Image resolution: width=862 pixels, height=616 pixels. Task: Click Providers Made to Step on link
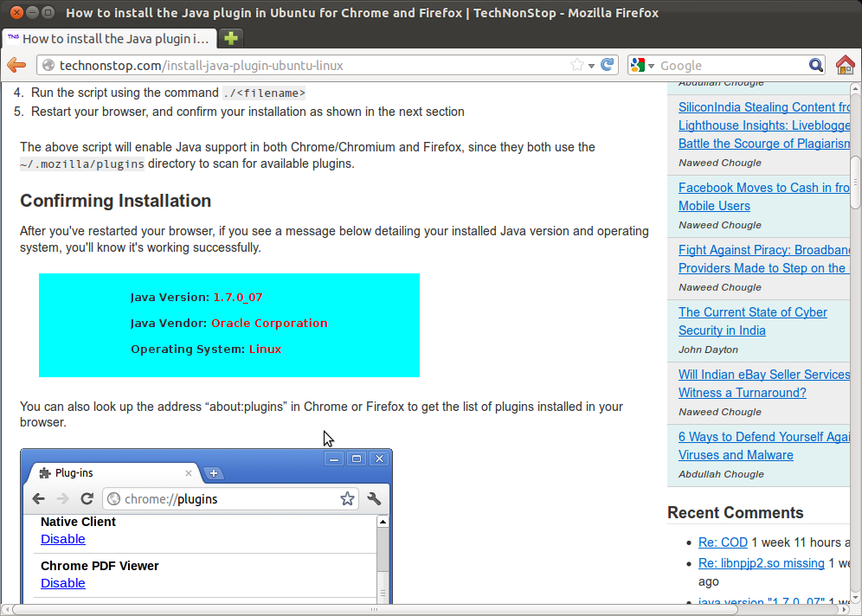[x=764, y=268]
